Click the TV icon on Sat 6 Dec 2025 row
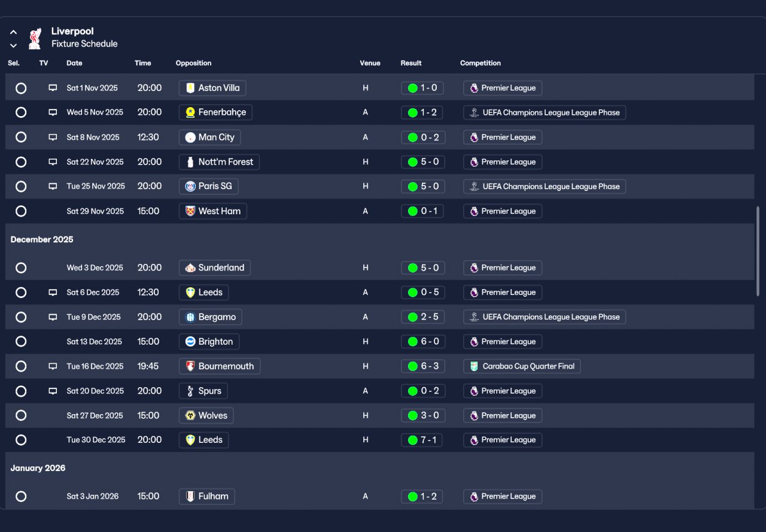The height and width of the screenshot is (532, 766). tap(53, 292)
